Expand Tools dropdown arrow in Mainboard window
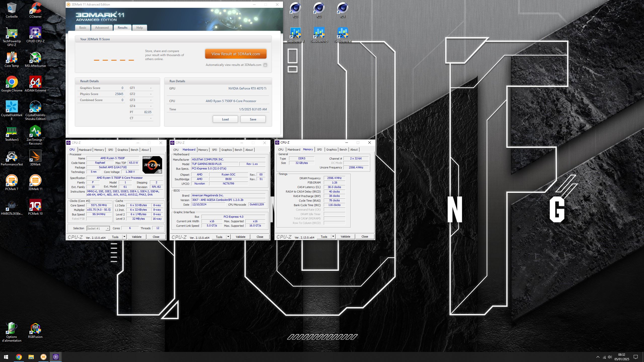 coord(228,237)
